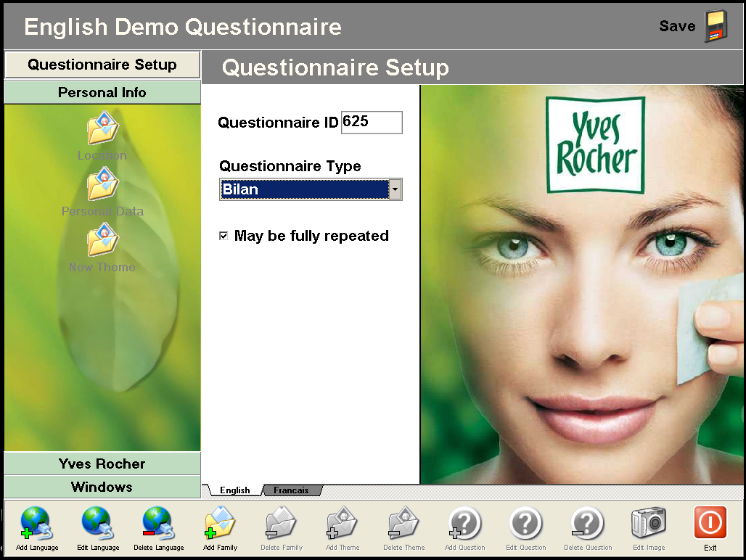Screen dimensions: 746x560
Task: Click the Add Family folder icon
Action: point(220,523)
